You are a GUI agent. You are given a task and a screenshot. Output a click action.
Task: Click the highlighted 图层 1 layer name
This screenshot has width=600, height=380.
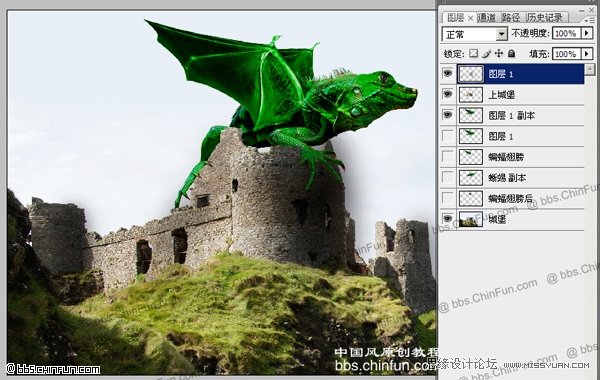coord(501,74)
